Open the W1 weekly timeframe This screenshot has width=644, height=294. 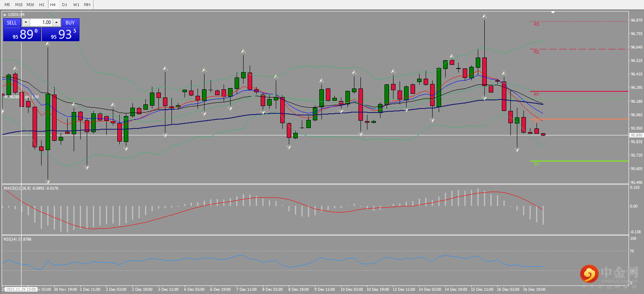pos(76,4)
